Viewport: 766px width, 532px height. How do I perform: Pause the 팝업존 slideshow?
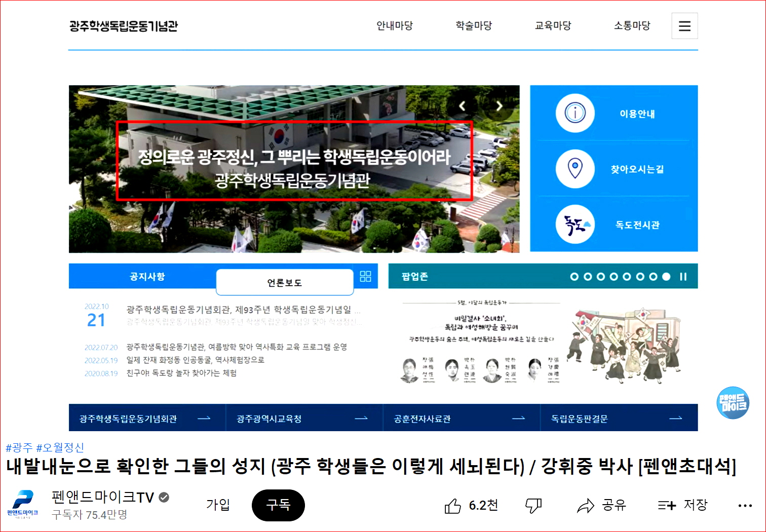tap(683, 277)
